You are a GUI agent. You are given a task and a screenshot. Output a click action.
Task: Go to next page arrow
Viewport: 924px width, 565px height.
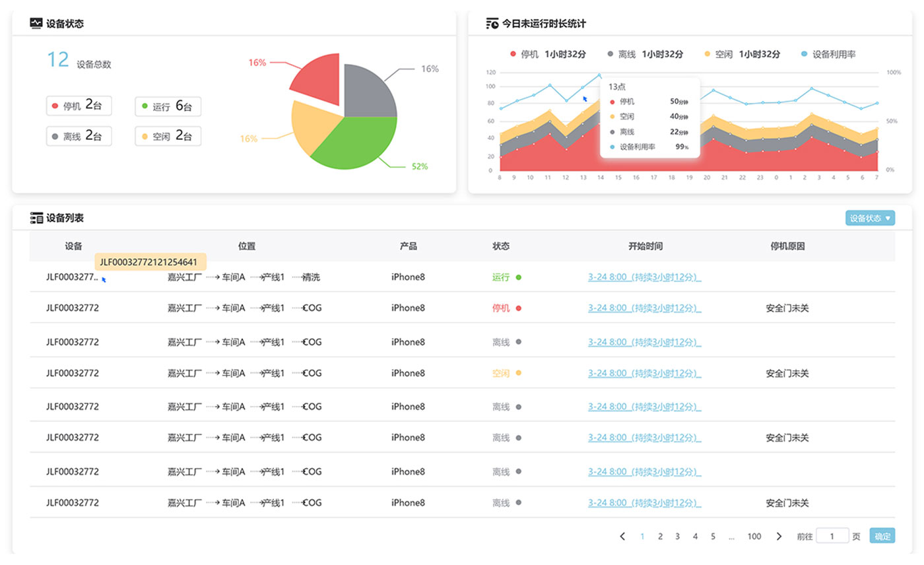779,537
